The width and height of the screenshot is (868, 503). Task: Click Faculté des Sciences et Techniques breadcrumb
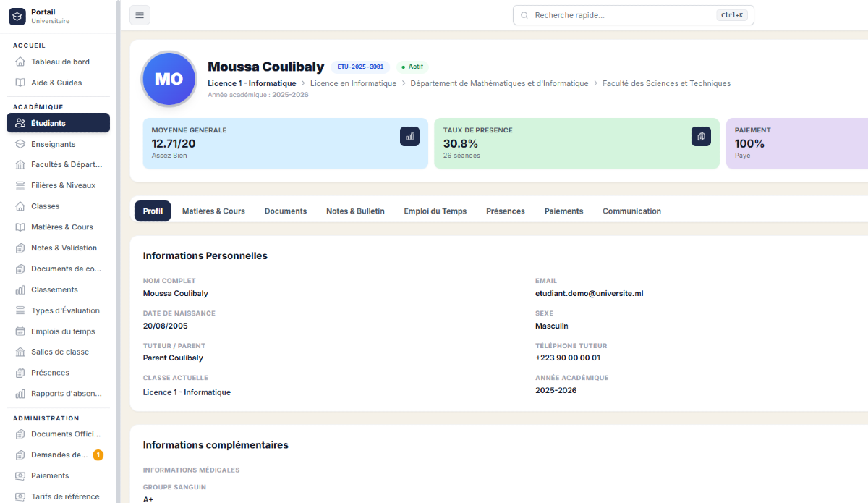(666, 83)
